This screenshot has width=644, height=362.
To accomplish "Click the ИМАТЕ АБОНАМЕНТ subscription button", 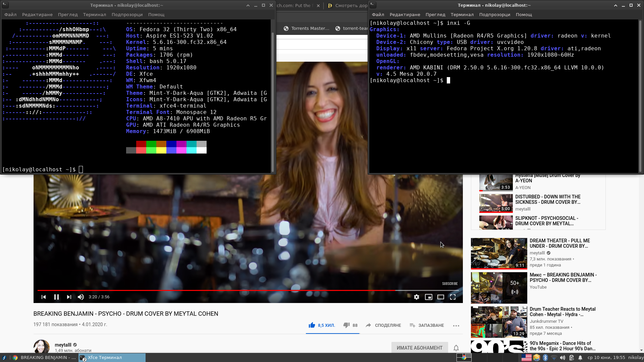I will pos(419,348).
